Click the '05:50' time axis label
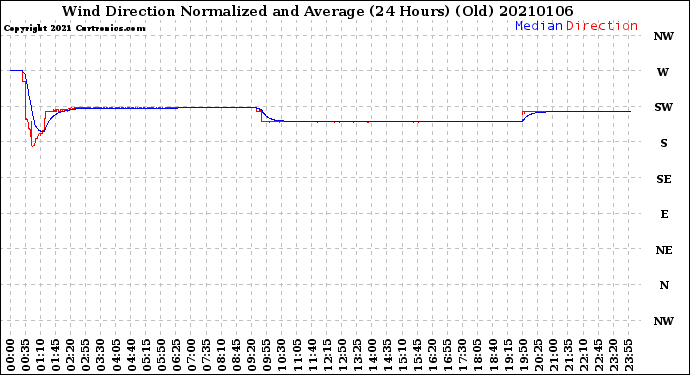Image resolution: width=690 pixels, height=375 pixels. [161, 355]
